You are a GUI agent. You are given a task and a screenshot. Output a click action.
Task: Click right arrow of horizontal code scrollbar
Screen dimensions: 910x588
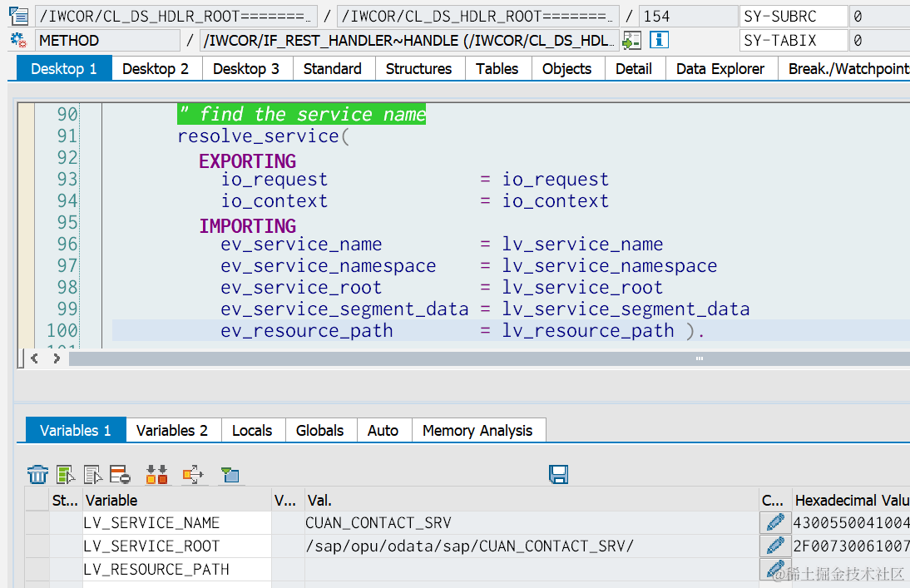[x=57, y=358]
